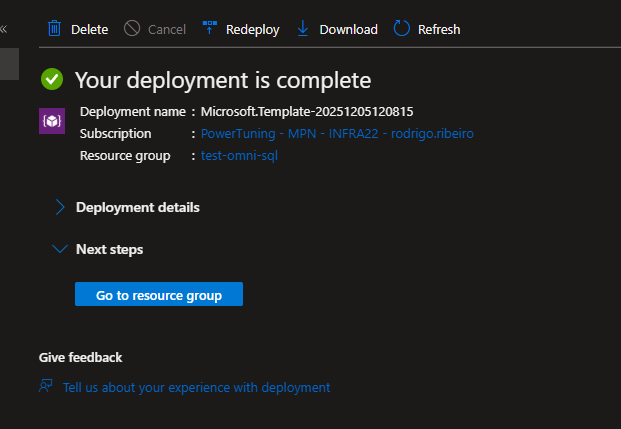Click the Cancel circle-slash icon
The height and width of the screenshot is (429, 621).
coord(132,29)
